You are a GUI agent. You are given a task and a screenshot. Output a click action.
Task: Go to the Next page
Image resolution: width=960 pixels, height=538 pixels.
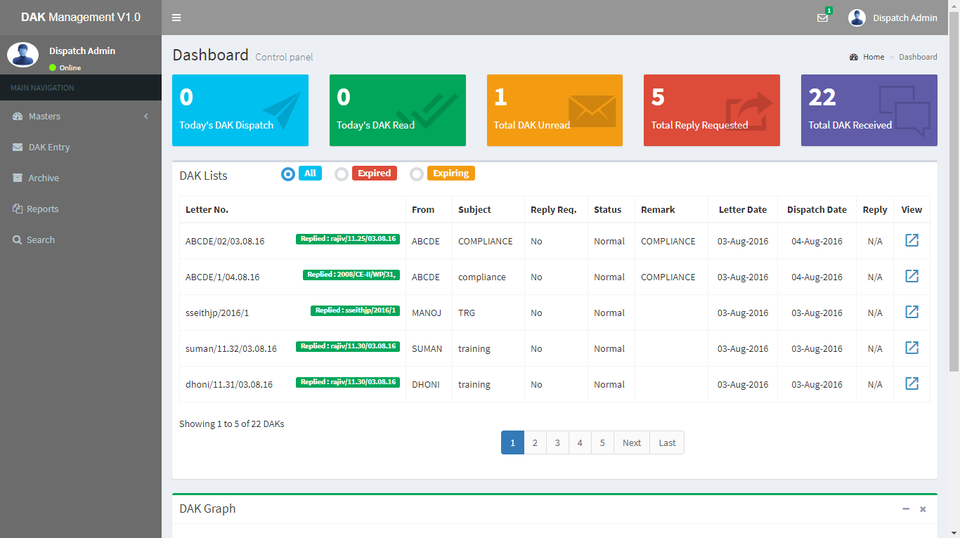click(631, 443)
